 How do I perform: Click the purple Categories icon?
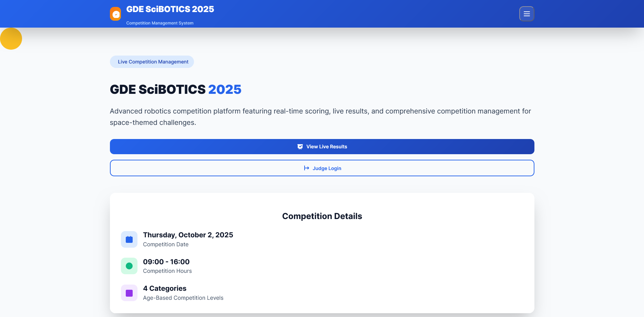click(x=129, y=293)
